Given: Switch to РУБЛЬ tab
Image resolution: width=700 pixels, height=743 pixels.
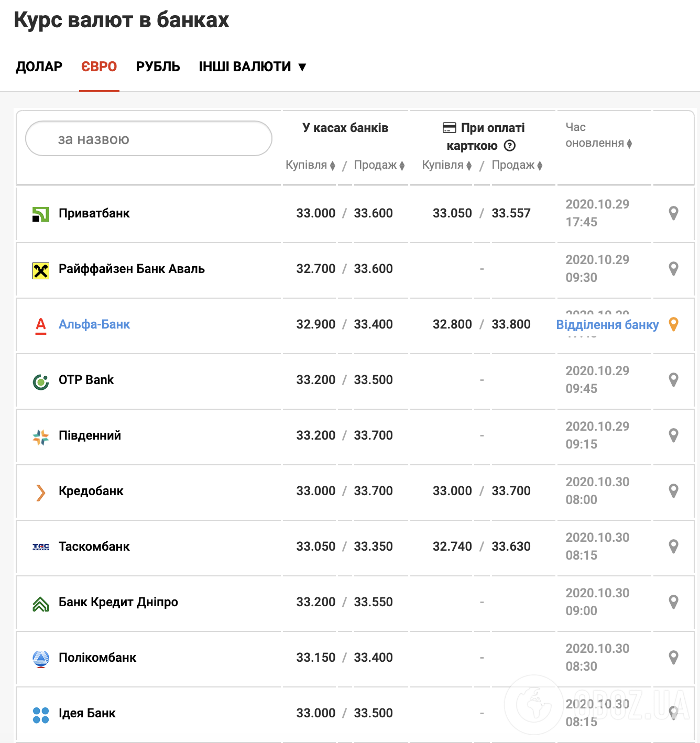Looking at the screenshot, I should [x=158, y=67].
